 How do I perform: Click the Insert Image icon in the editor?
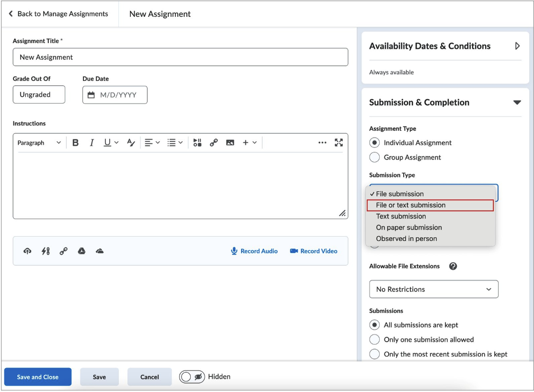point(231,142)
